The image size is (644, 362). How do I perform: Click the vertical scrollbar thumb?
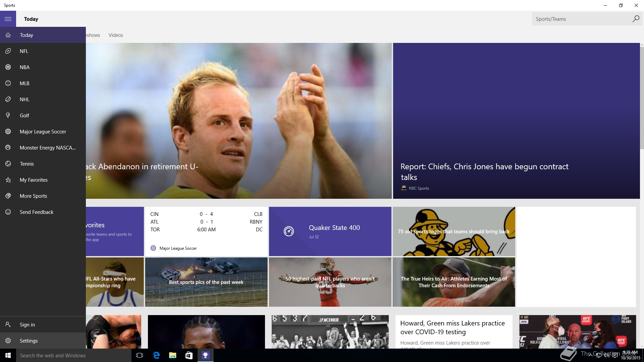pos(642,98)
